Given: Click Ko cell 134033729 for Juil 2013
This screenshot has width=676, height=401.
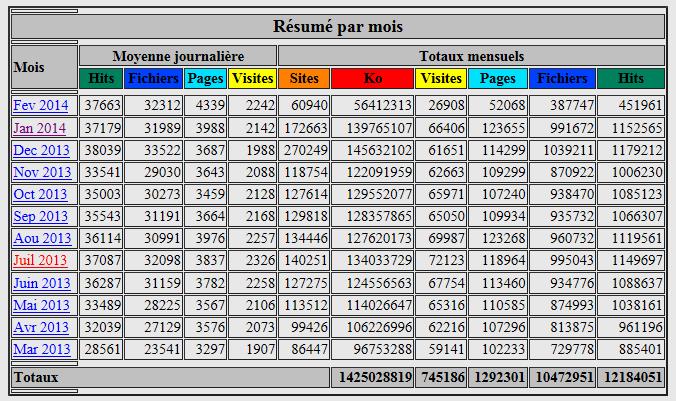Looking at the screenshot, I should click(372, 260).
